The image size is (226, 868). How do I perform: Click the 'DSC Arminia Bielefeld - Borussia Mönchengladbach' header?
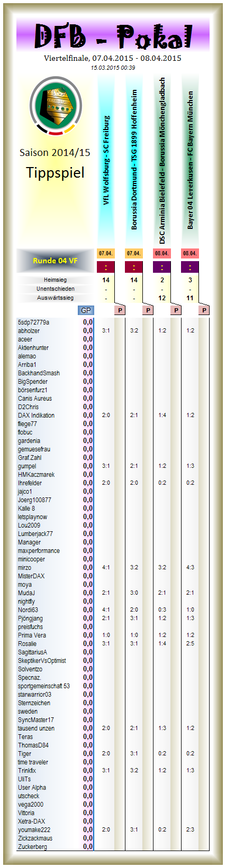162,160
